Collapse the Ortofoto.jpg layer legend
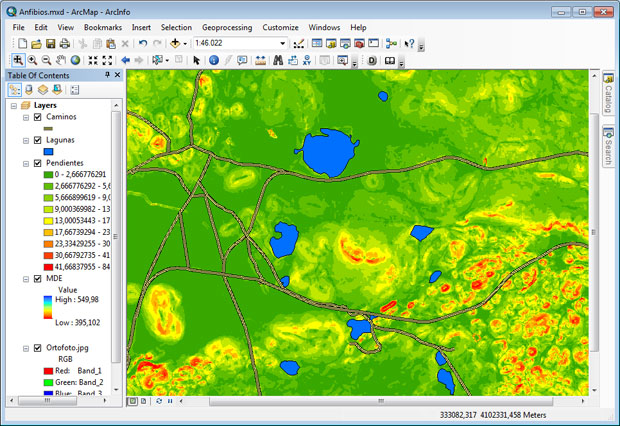Screen dimensions: 620x426 tap(26, 348)
